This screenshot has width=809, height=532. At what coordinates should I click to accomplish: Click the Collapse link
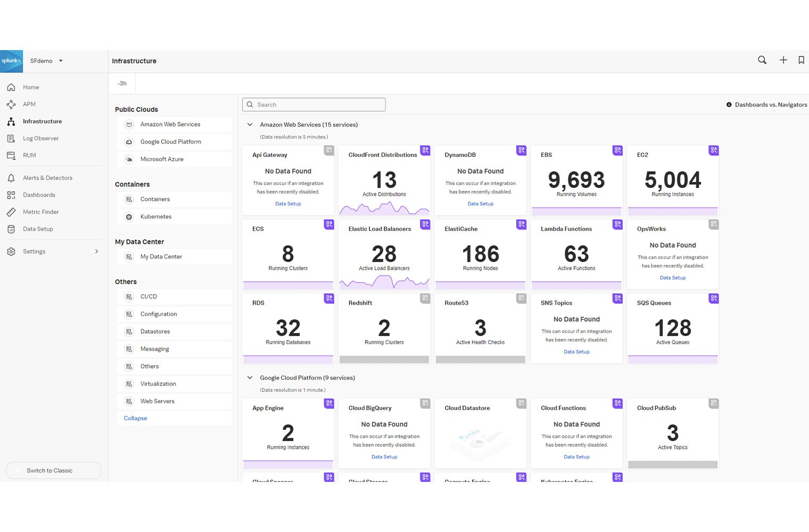click(x=135, y=418)
